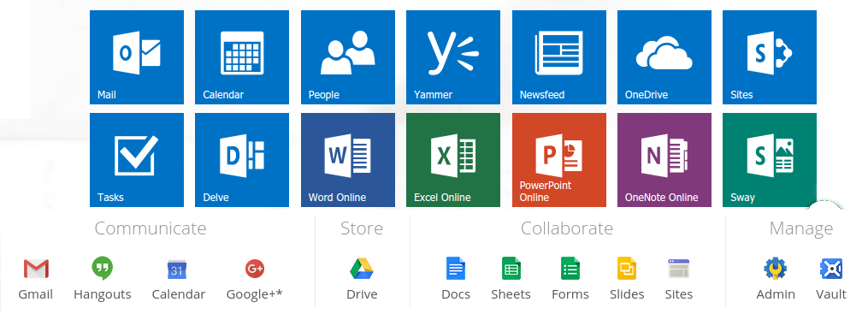Open the Google+ icon
The height and width of the screenshot is (314, 868).
(255, 270)
